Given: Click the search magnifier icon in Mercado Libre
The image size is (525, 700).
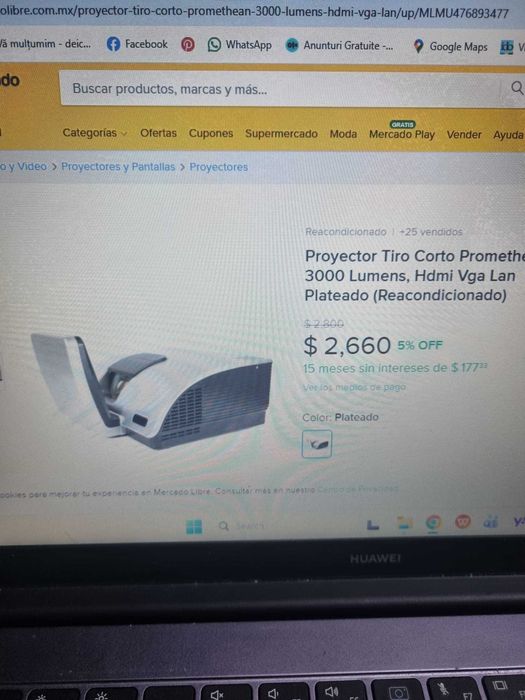Looking at the screenshot, I should click(x=517, y=88).
